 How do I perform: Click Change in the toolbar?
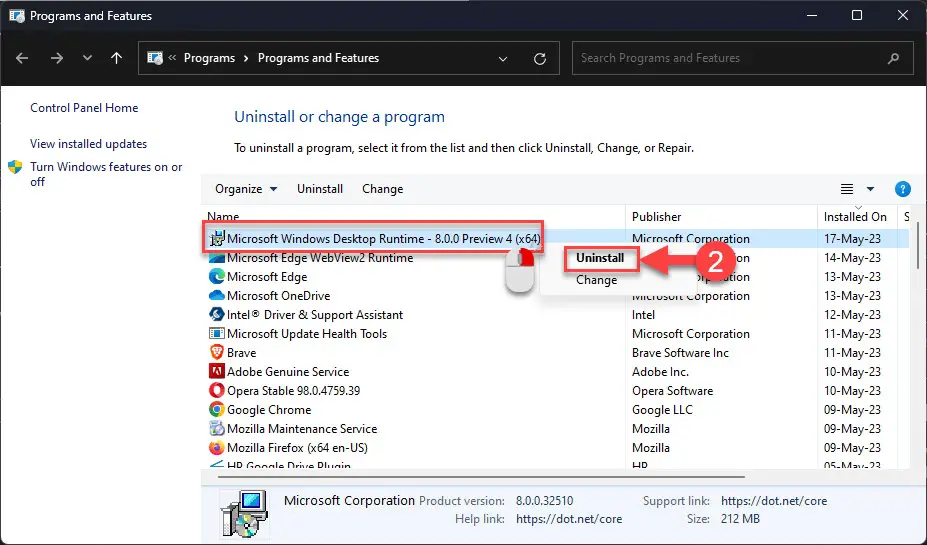[383, 189]
